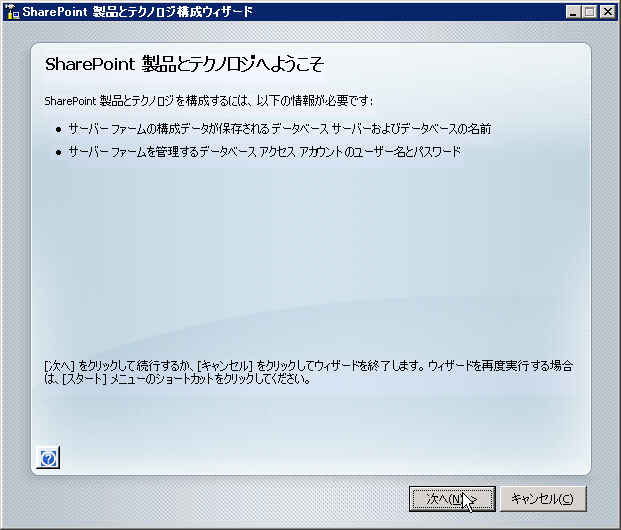Close the wizard with the X button
Viewport: 621px width, 530px height.
pyautogui.click(x=606, y=12)
